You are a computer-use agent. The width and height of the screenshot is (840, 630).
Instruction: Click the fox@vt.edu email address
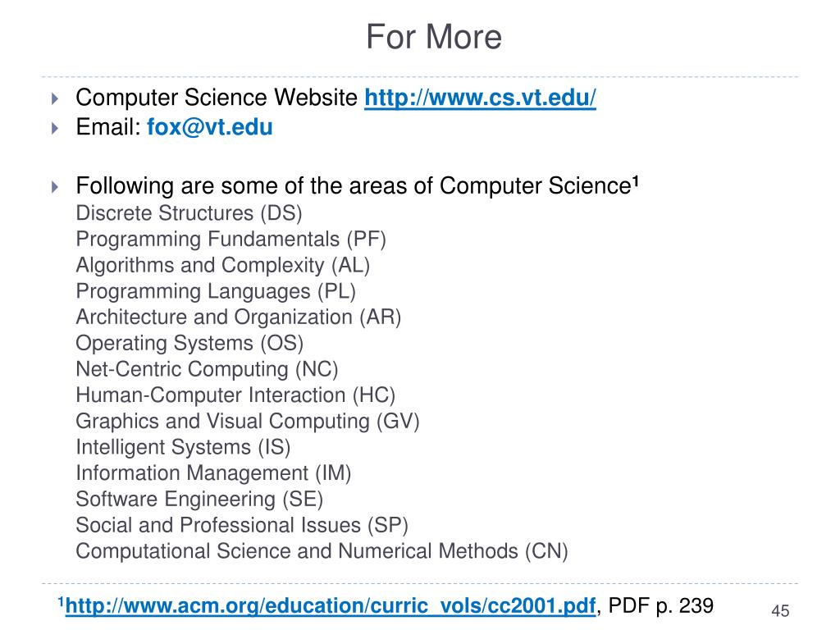210,127
